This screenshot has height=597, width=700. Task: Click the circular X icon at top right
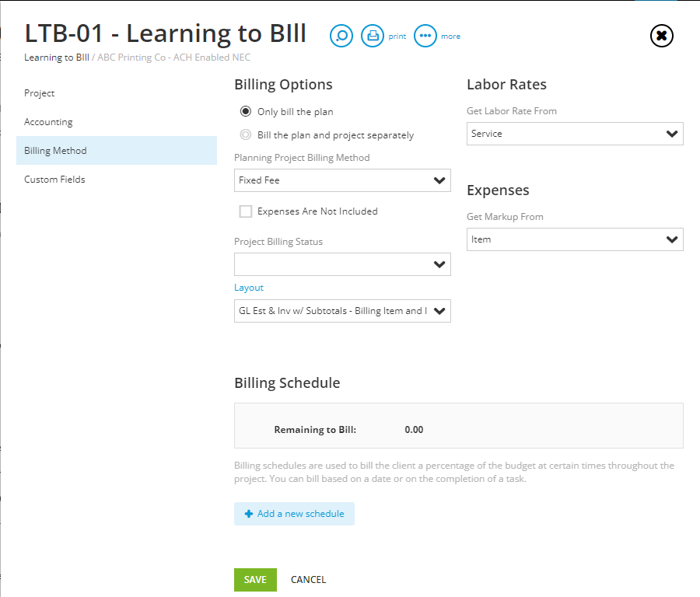point(661,36)
